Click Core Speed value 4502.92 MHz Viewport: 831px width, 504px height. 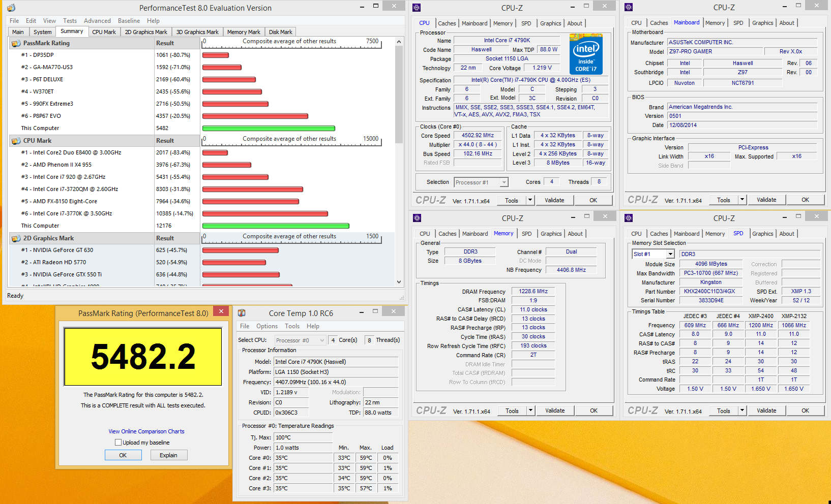[x=478, y=136]
